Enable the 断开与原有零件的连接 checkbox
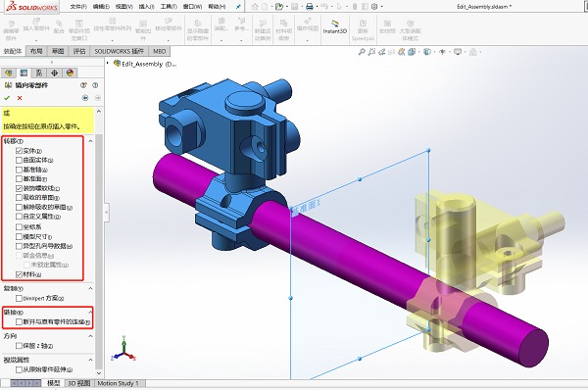Viewport: 588px width, 390px height. click(20, 321)
